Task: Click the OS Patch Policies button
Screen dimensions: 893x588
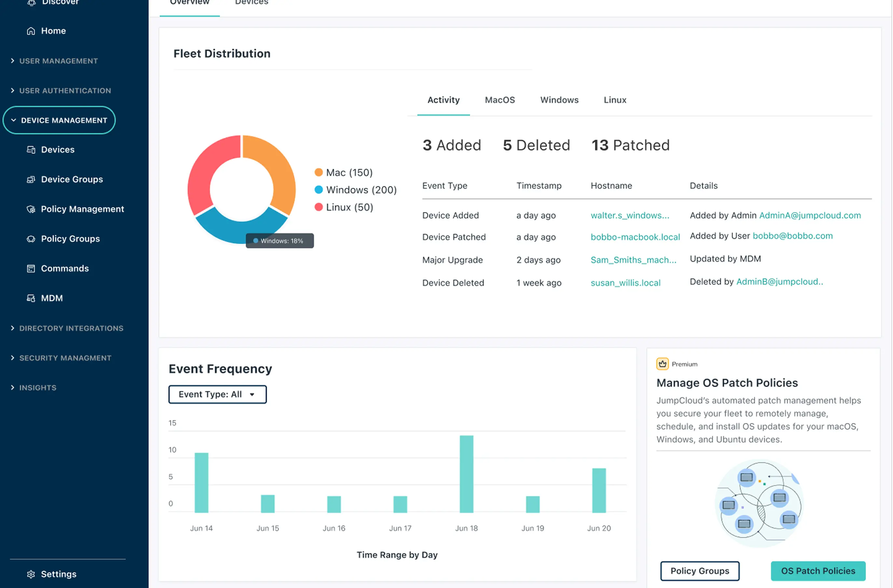Action: click(x=817, y=571)
